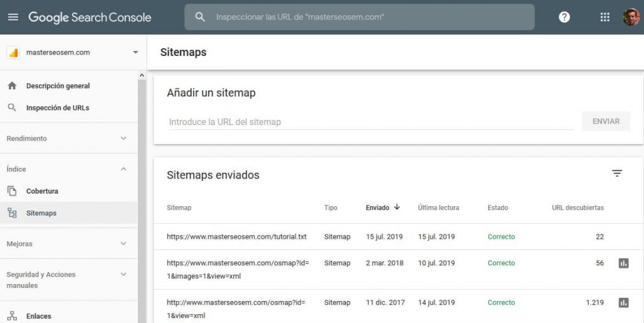Click the Sitemaps page title
Screen dimensions: 644x323
[183, 52]
